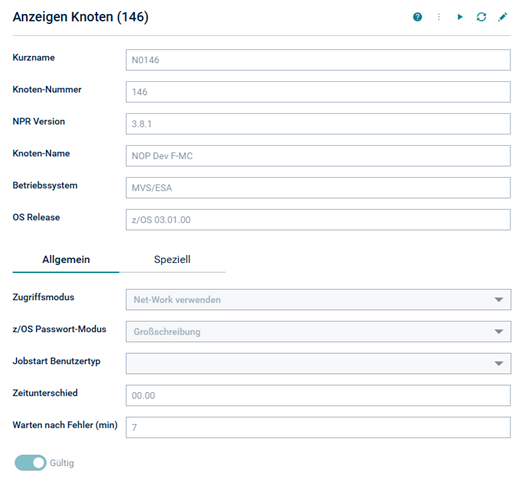520x490 pixels.
Task: Click the Knoten-Name field
Action: point(318,156)
